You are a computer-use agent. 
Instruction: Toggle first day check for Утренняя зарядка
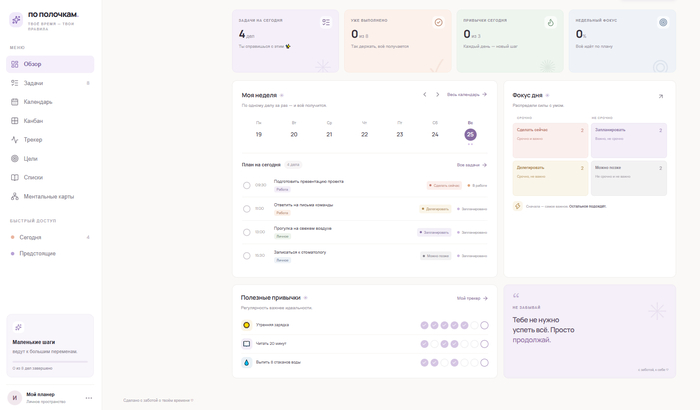point(424,325)
